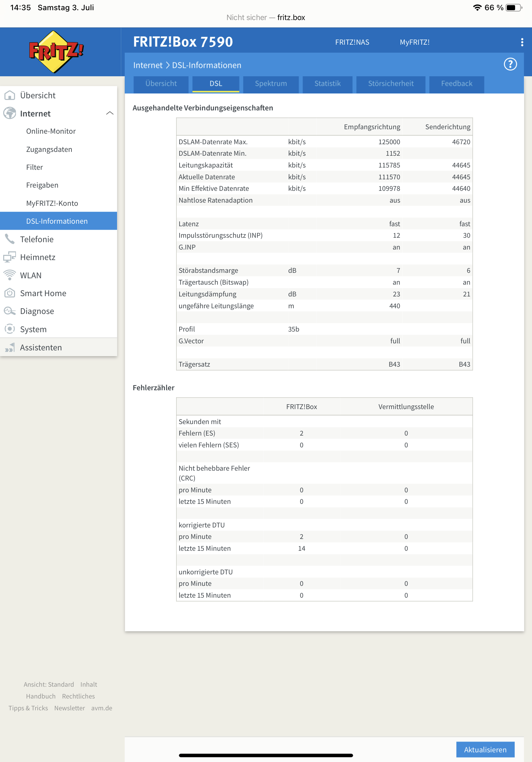Open FRITZ!NAS link in header
The width and height of the screenshot is (532, 762).
[x=352, y=42]
